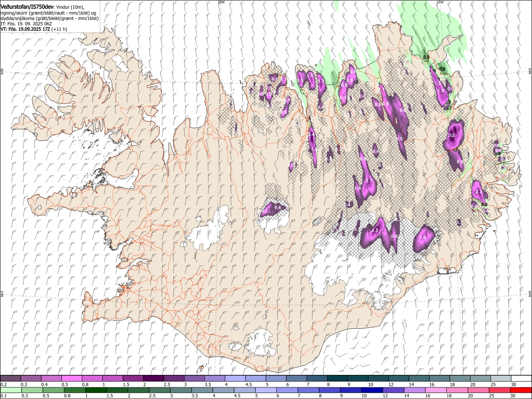Select the "1.0" precipitation value on the map
This screenshot has height=399, width=532.
pyautogui.click(x=424, y=238)
